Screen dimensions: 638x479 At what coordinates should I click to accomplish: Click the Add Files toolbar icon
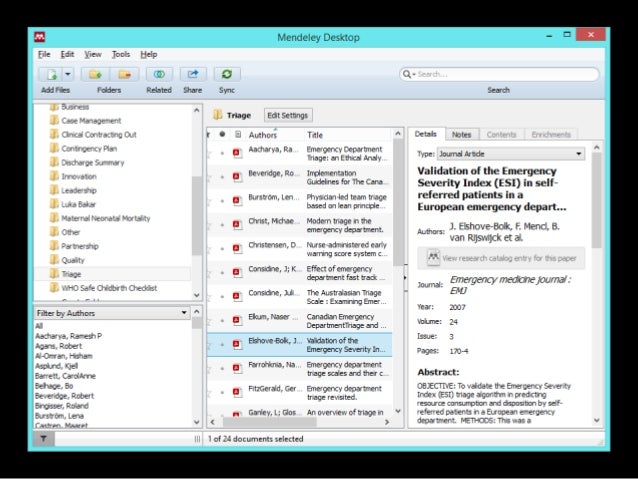tap(49, 74)
